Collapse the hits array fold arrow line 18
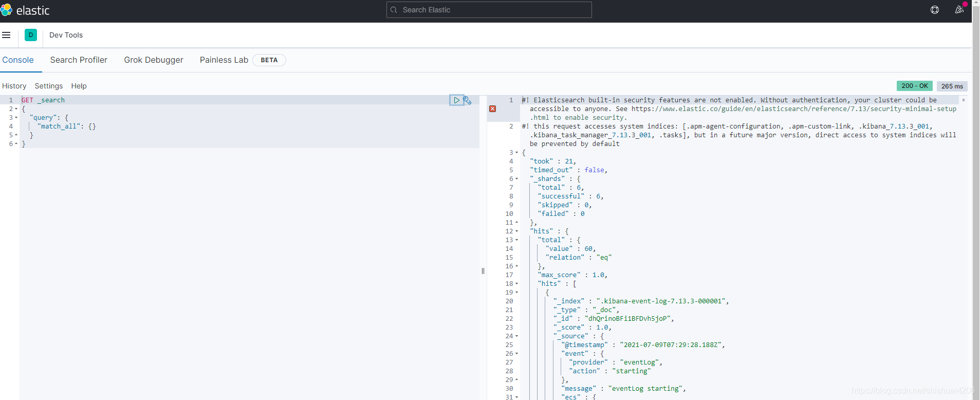980x400 pixels. click(x=516, y=284)
